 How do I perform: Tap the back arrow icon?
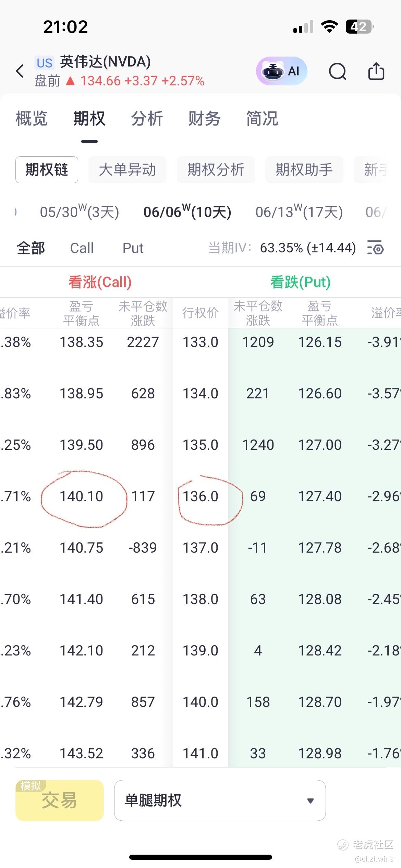tap(20, 71)
